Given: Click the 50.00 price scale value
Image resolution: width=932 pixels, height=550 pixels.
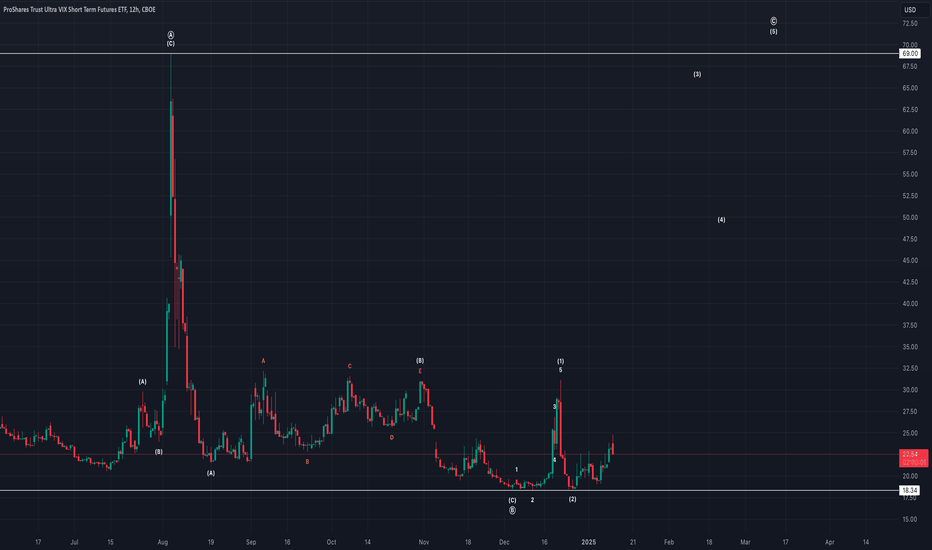Looking at the screenshot, I should pyautogui.click(x=910, y=218).
